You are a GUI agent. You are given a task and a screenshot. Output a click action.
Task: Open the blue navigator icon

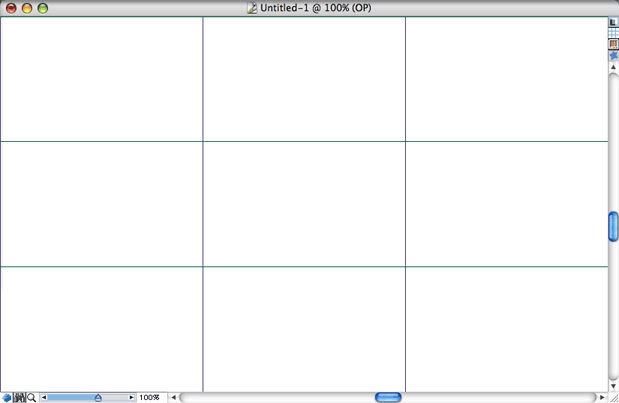point(6,397)
